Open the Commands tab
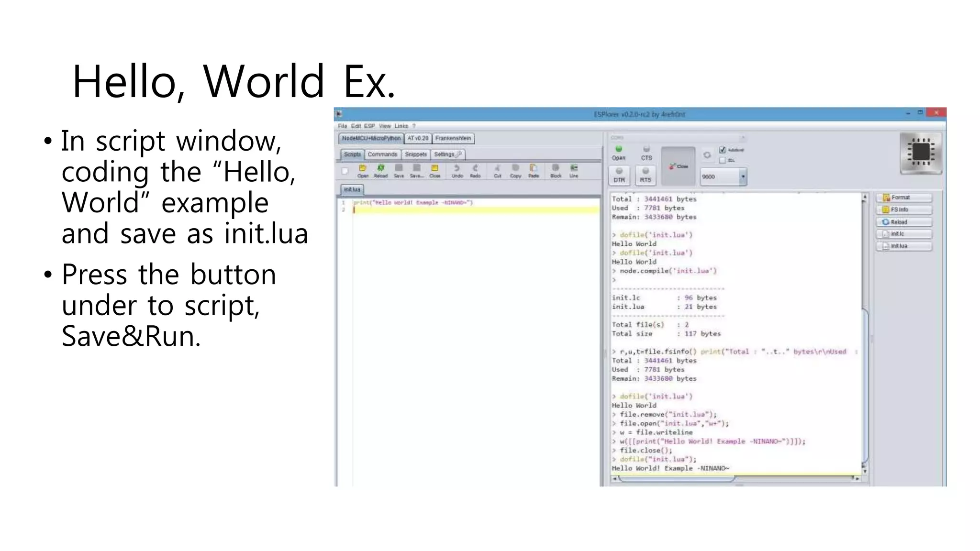 click(382, 154)
